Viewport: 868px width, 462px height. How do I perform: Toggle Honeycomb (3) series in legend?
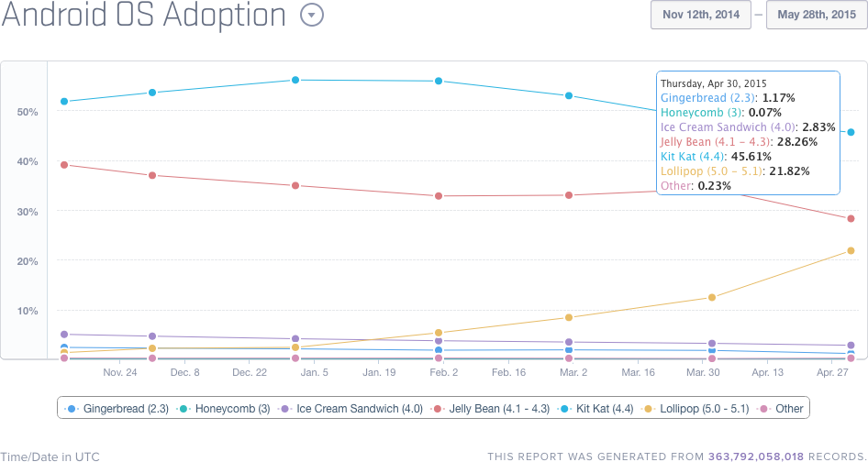click(x=225, y=409)
